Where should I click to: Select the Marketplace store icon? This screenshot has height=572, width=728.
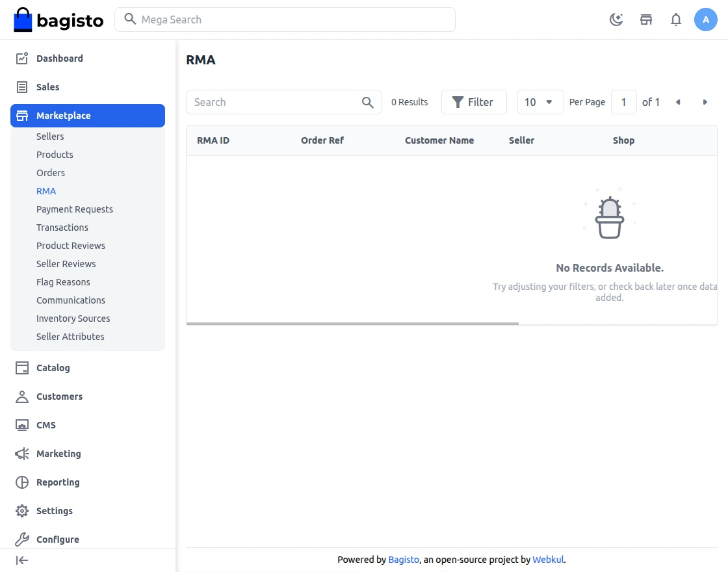(x=22, y=116)
